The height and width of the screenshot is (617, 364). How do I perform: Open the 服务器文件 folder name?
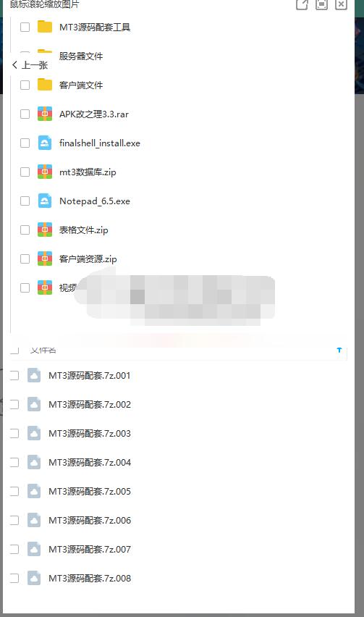tap(81, 56)
